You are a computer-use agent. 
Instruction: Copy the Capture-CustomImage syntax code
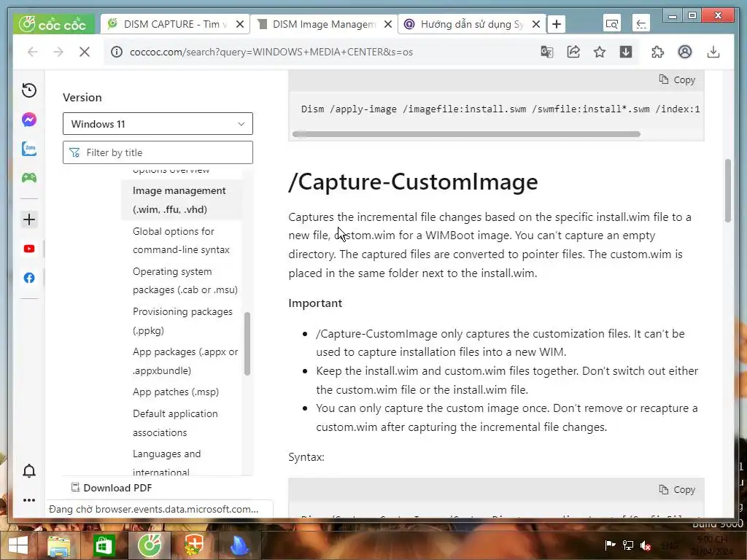pos(677,489)
